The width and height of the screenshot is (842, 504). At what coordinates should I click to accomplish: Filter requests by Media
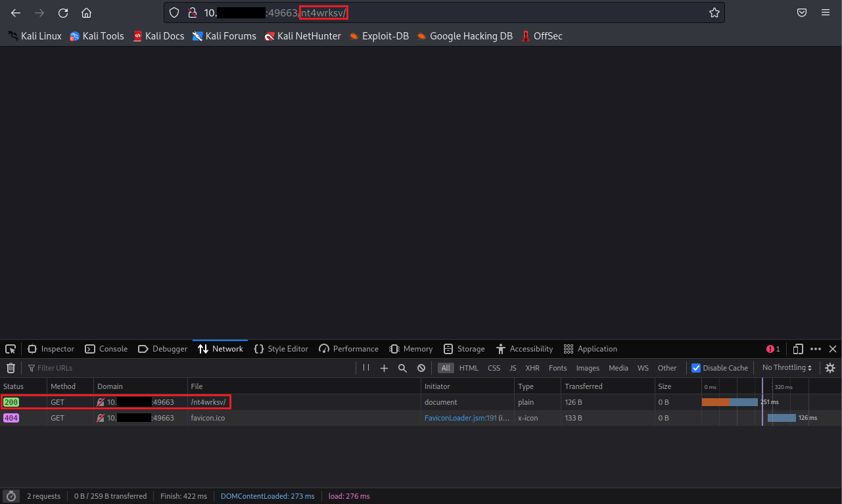[619, 368]
